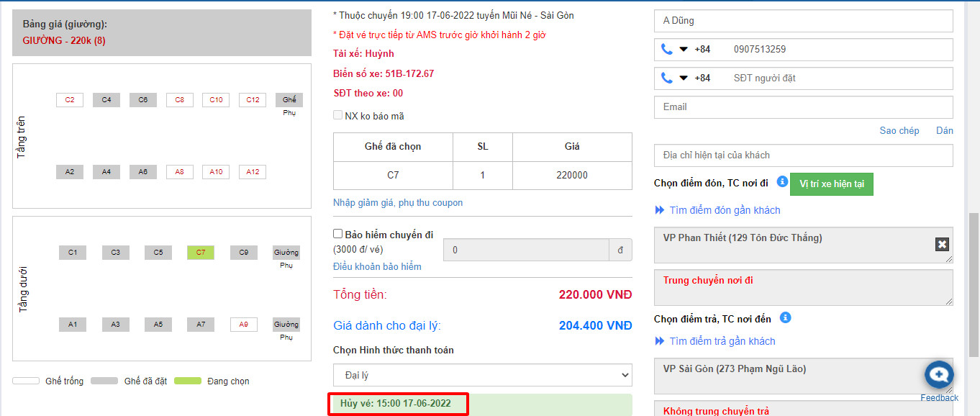Image resolution: width=980 pixels, height=416 pixels.
Task: Enable the NX ko báo mã checkbox
Action: [x=337, y=114]
